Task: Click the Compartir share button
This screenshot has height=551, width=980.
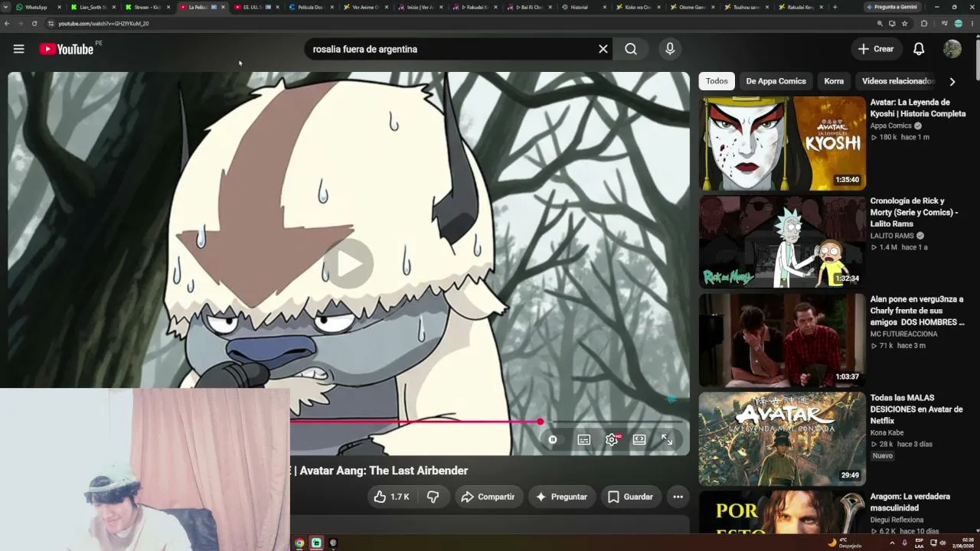Action: point(488,497)
